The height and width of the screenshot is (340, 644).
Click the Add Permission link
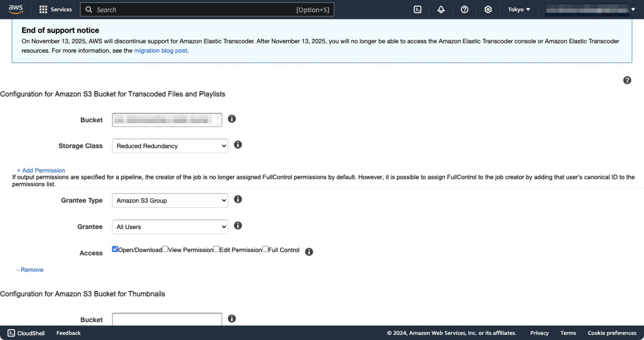pos(41,170)
